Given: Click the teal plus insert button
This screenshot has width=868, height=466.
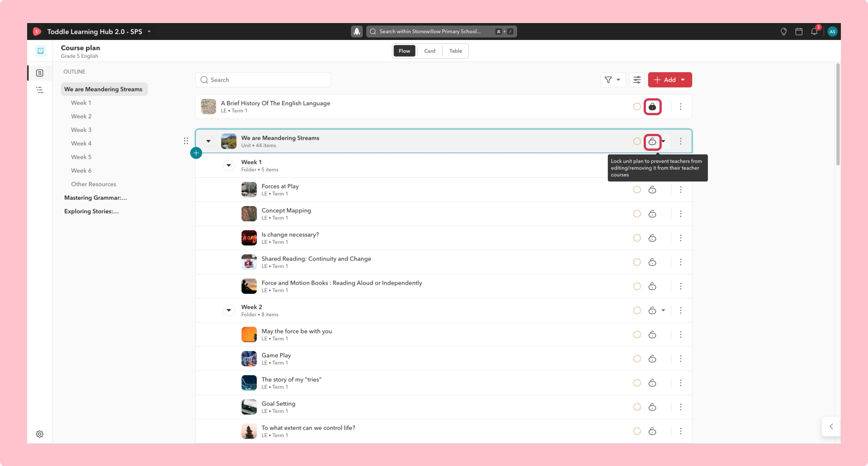Looking at the screenshot, I should [x=196, y=153].
